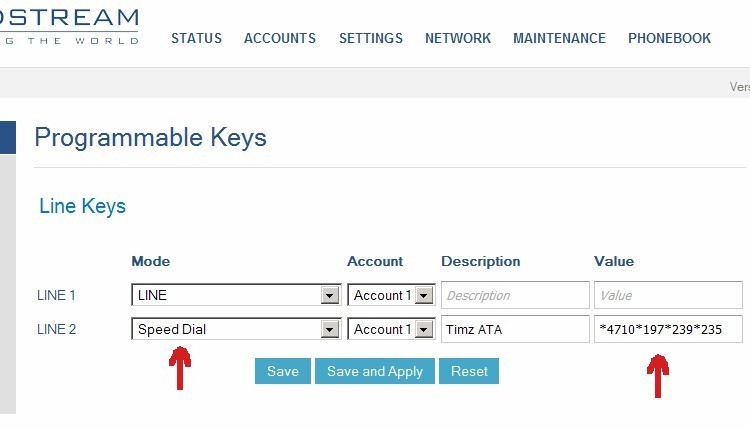Open the ACCOUNTS menu
This screenshot has height=428, width=750.
279,39
